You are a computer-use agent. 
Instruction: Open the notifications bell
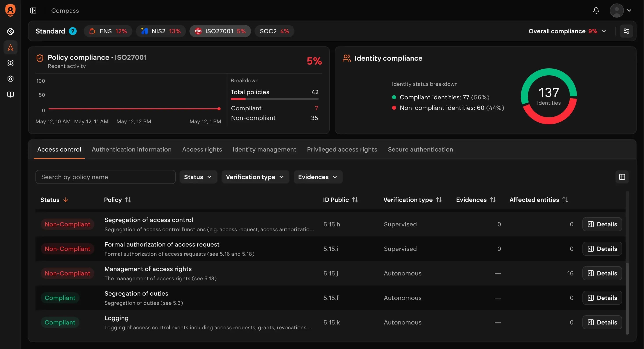[596, 11]
